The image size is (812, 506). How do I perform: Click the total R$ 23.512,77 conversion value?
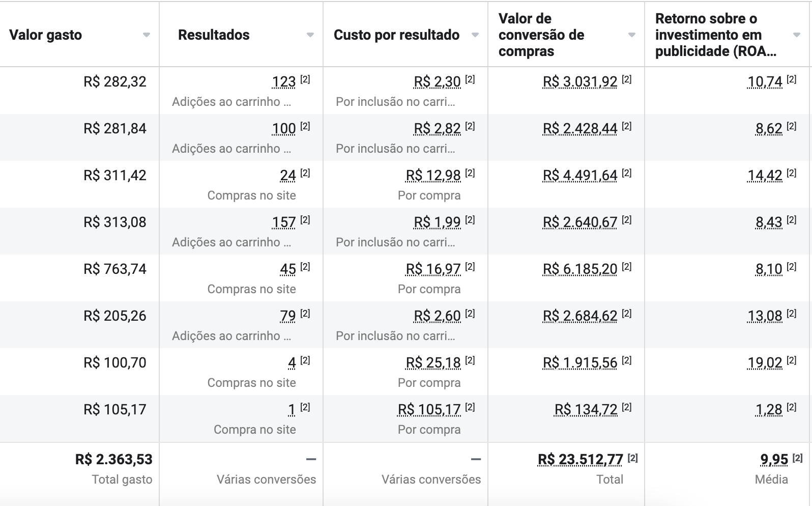581,460
